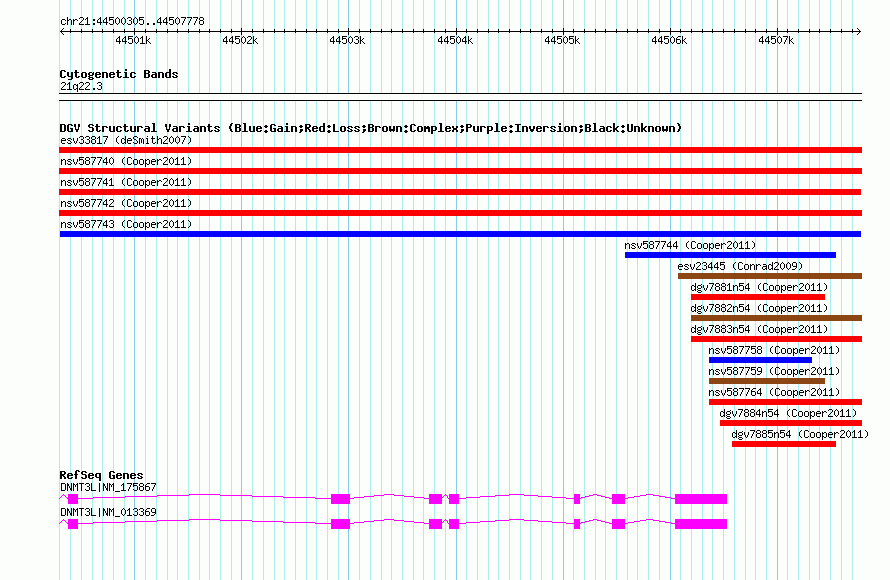890x580 pixels.
Task: Select the dgv7885n54 red loss bar
Action: pyautogui.click(x=783, y=444)
